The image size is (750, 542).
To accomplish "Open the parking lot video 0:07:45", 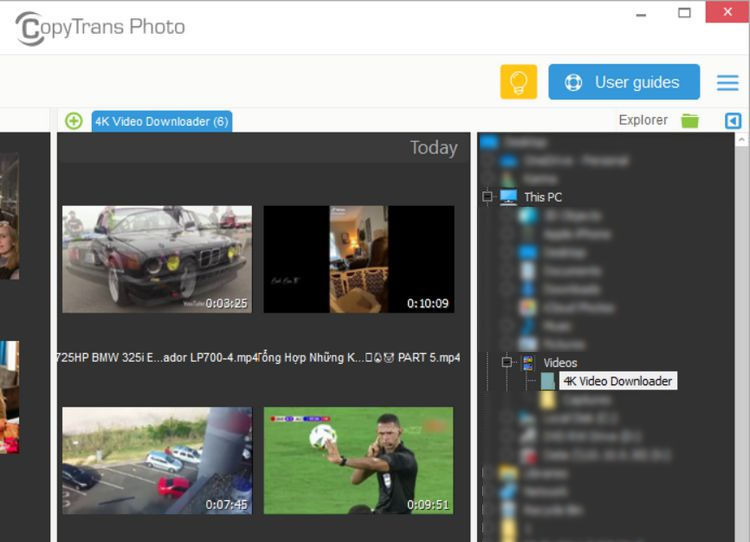I will click(157, 461).
